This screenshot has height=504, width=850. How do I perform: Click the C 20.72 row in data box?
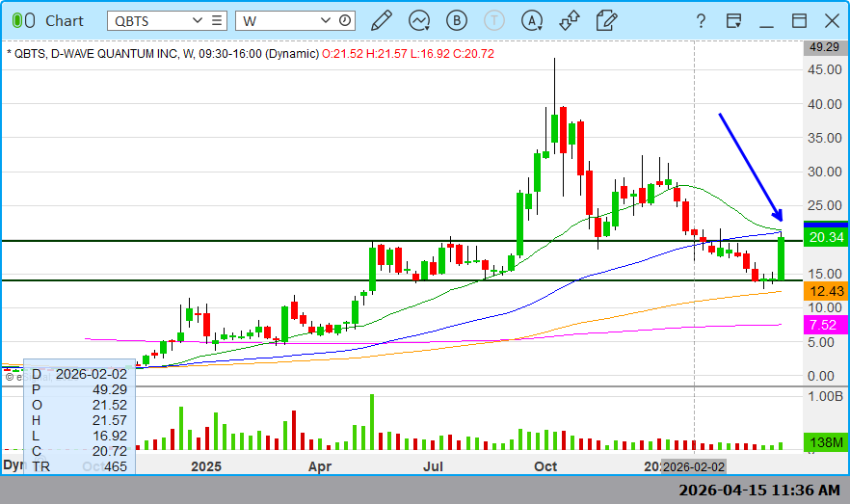click(79, 451)
